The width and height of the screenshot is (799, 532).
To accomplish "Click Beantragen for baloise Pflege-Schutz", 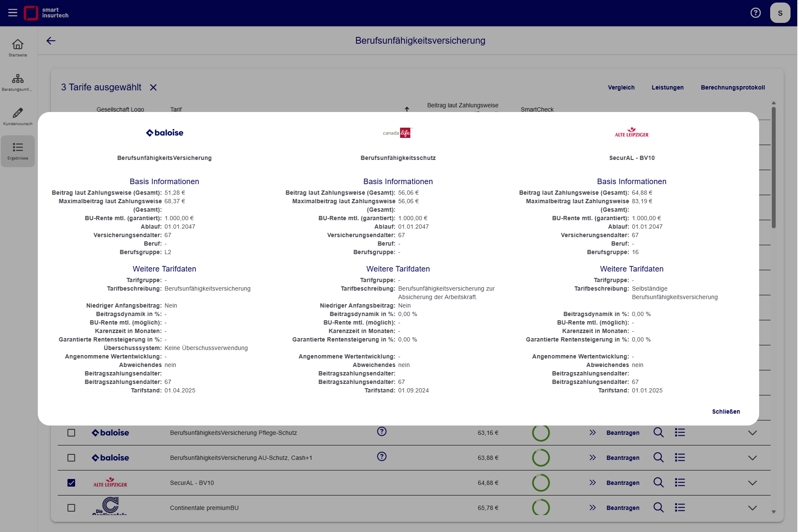I will pyautogui.click(x=623, y=433).
